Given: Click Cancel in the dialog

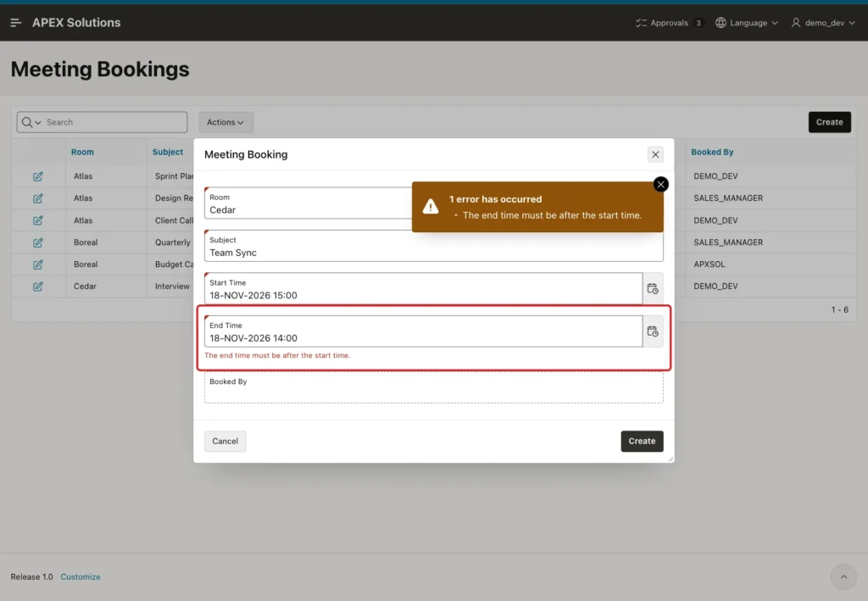Looking at the screenshot, I should click(x=225, y=442).
